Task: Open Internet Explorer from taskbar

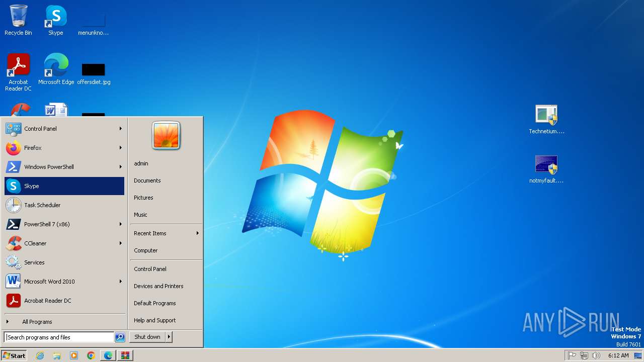Action: pos(40,355)
